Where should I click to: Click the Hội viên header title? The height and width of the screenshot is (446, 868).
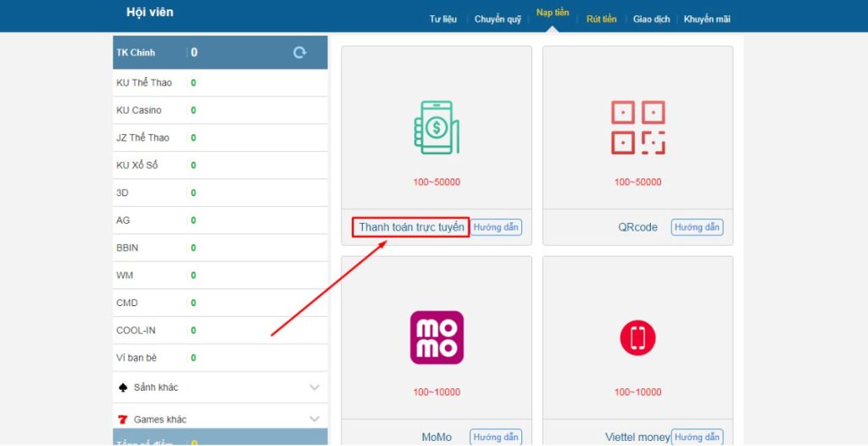click(150, 12)
